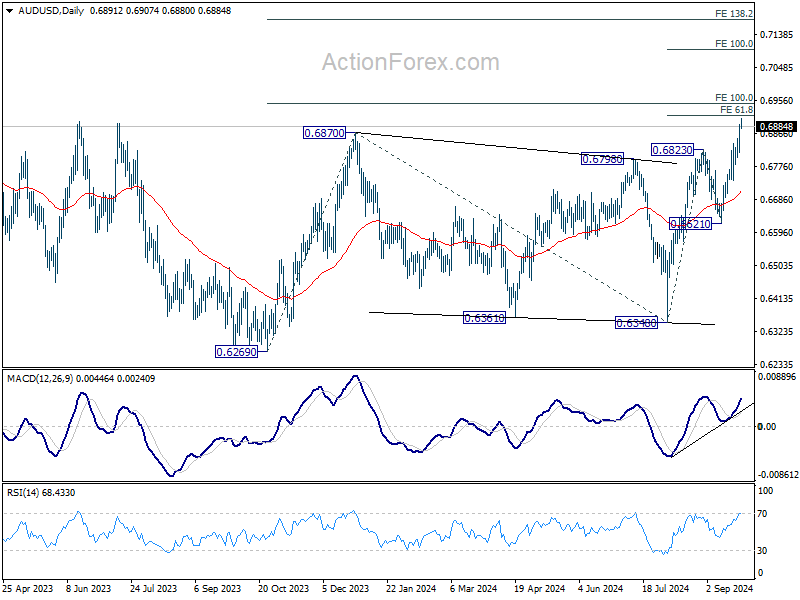Image resolution: width=800 pixels, height=600 pixels.
Task: Select the RSI(14) indicator label
Action: coord(23,492)
